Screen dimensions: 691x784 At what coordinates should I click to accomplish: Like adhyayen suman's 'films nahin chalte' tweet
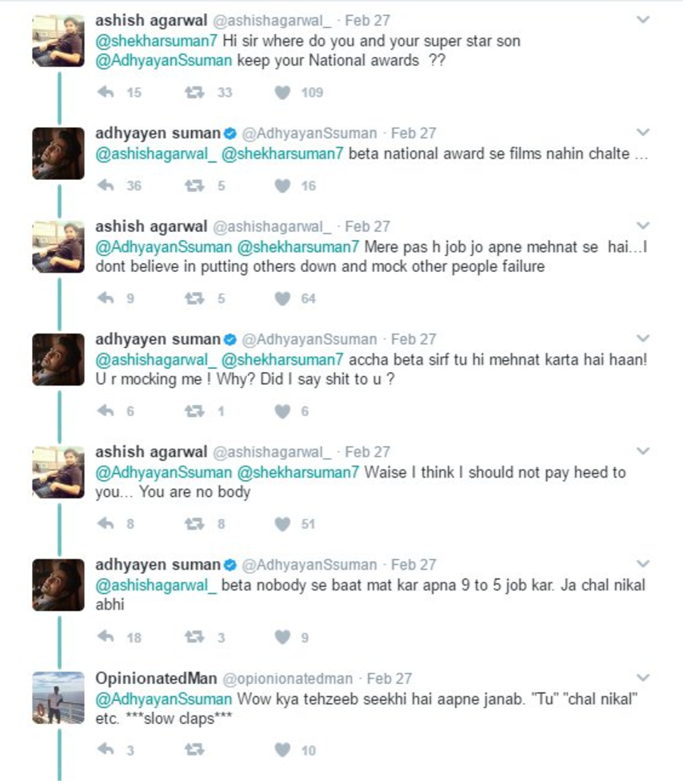coord(282,186)
